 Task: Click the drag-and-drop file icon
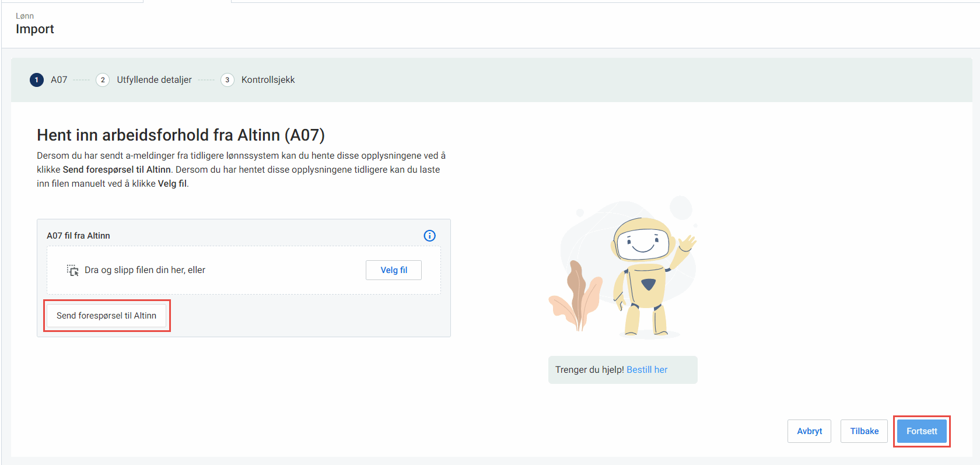[x=72, y=270]
